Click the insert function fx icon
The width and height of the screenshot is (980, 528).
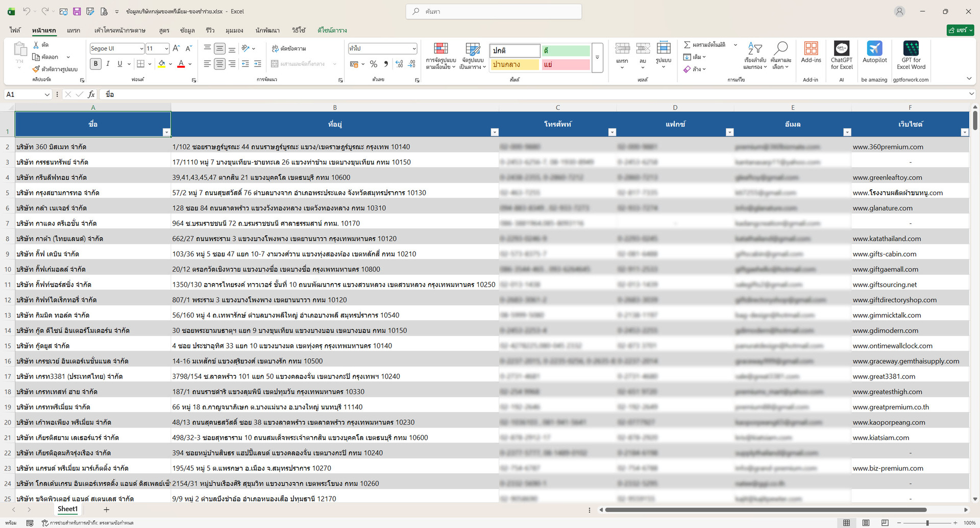click(91, 94)
